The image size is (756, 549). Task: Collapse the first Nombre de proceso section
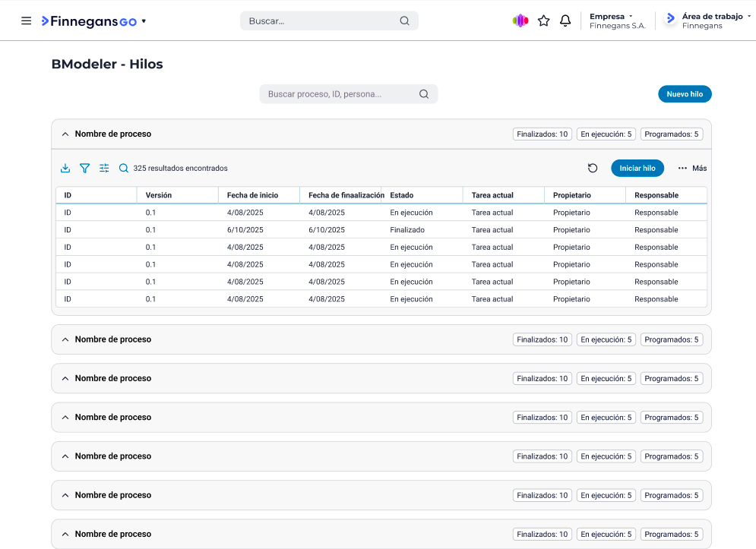(65, 134)
